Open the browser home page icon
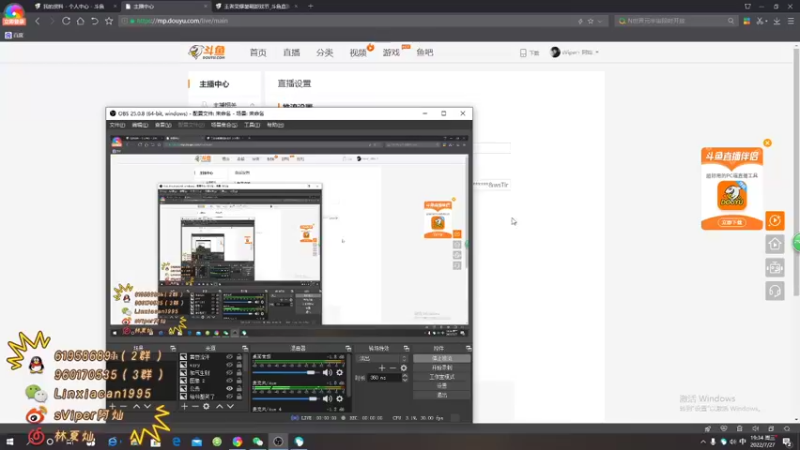Viewport: 800px width, 450px height. click(x=80, y=21)
